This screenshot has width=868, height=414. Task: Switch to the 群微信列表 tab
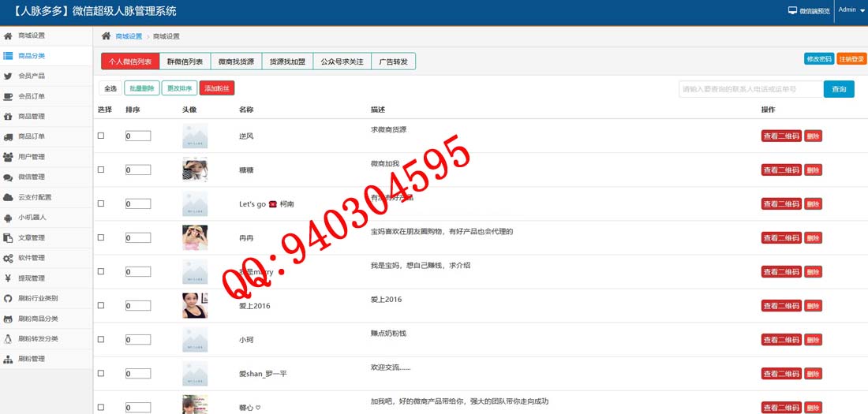tap(185, 62)
